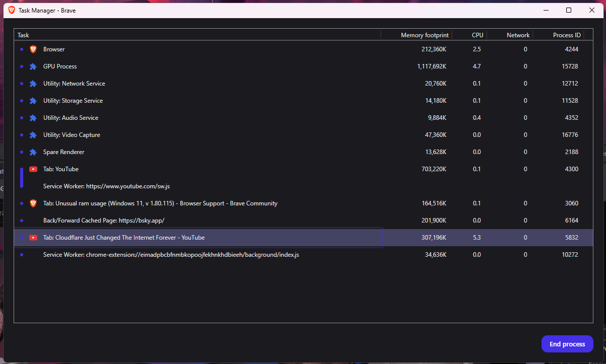606x364 pixels.
Task: Click process ID 11528
Action: click(x=570, y=101)
